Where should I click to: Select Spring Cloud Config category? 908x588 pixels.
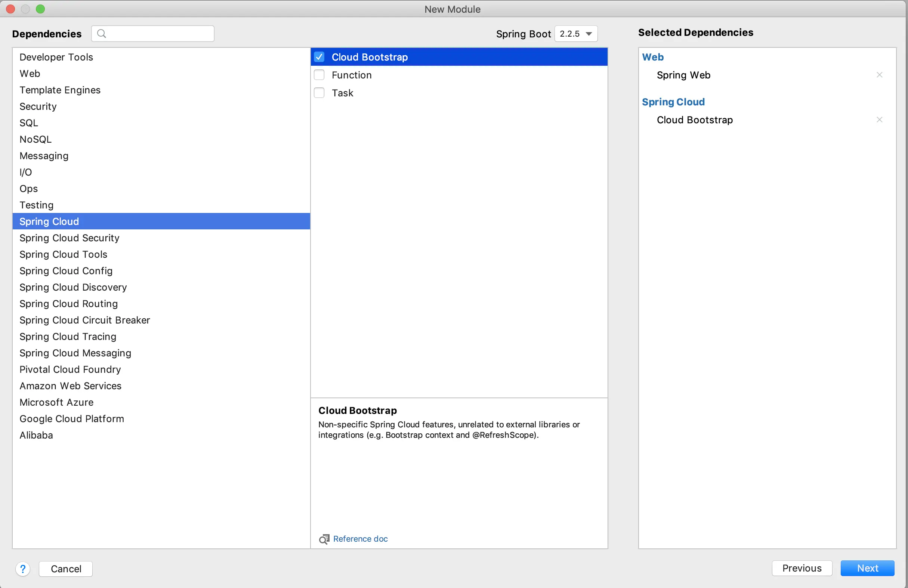point(66,271)
